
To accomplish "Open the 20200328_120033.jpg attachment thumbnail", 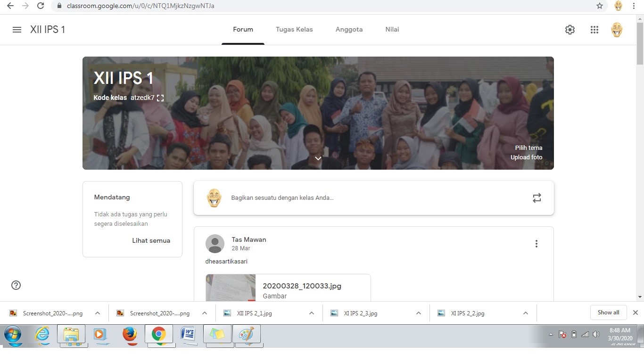I will (x=231, y=288).
